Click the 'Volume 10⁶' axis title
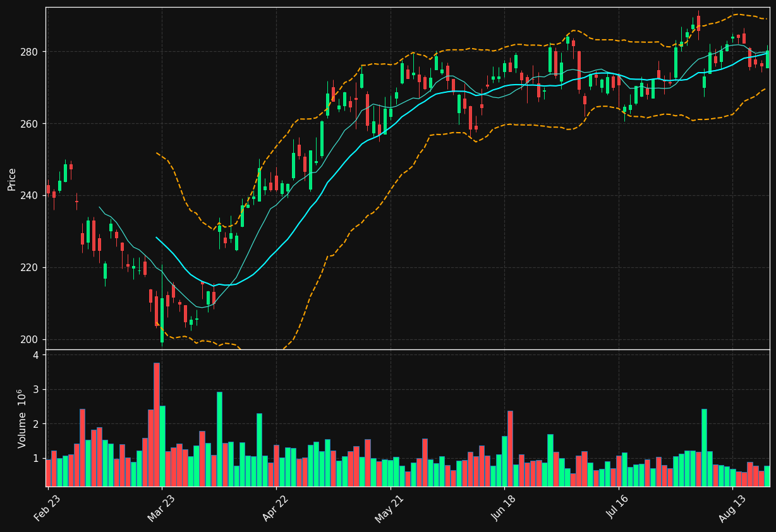776x532 pixels. tap(21, 418)
